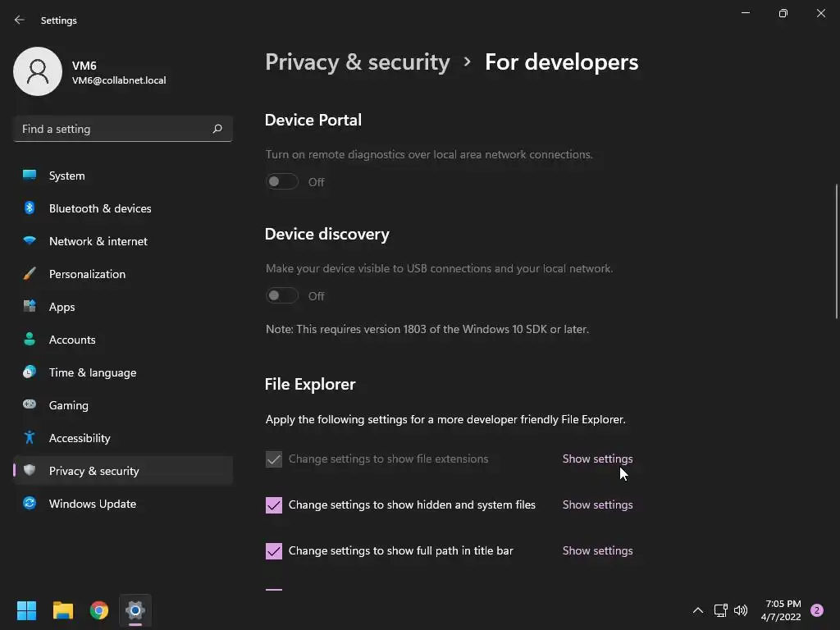The width and height of the screenshot is (840, 630).
Task: Click the Personalization paintbrush icon
Action: coord(30,274)
